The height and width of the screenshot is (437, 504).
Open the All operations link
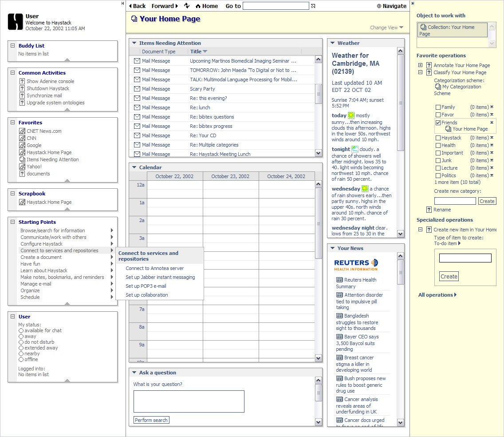437,295
